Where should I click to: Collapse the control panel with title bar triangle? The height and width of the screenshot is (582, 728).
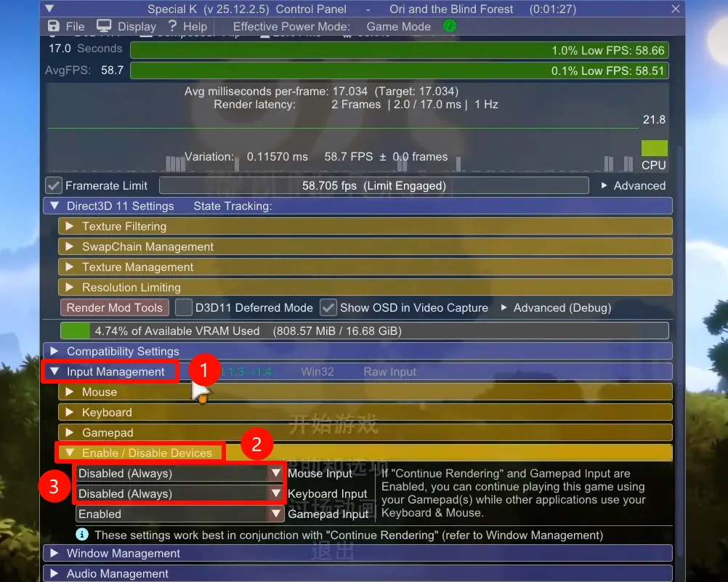49,9
